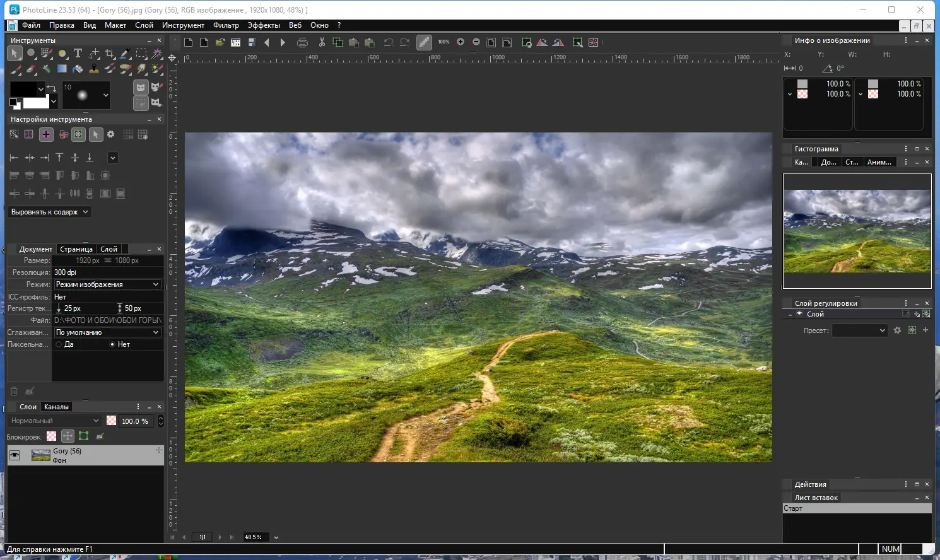
Task: Select the rectangular marquee selection tool
Action: point(141,54)
